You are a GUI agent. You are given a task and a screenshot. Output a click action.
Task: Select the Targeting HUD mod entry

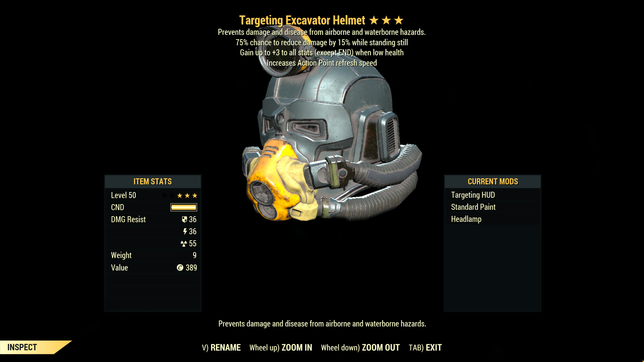473,194
